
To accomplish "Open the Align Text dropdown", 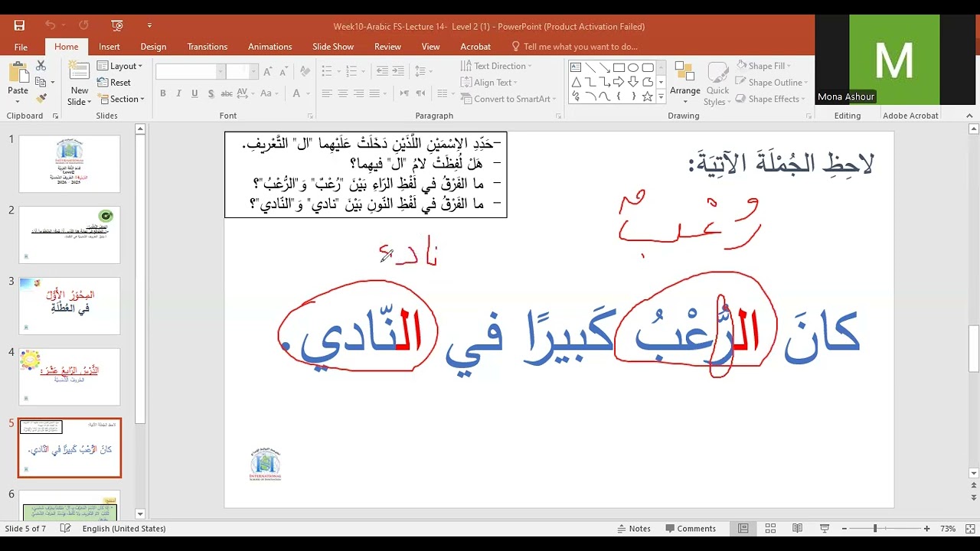I will point(490,83).
